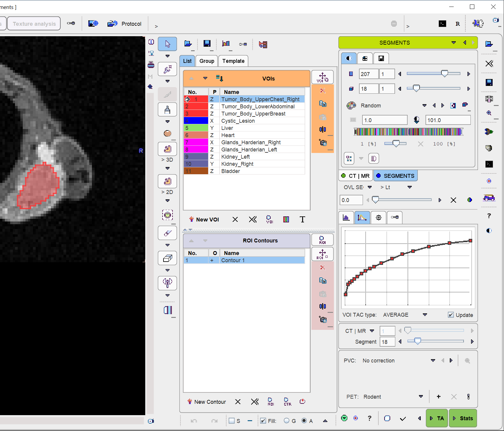Open the layout tab in image controls
504x431 pixels.
[365, 58]
